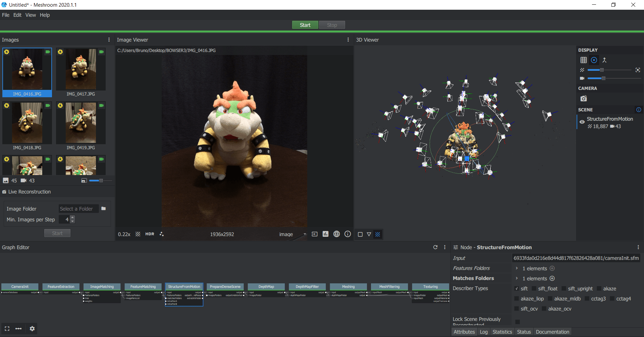The width and height of the screenshot is (644, 337).
Task: Click the fixed point size icon
Action: click(638, 70)
